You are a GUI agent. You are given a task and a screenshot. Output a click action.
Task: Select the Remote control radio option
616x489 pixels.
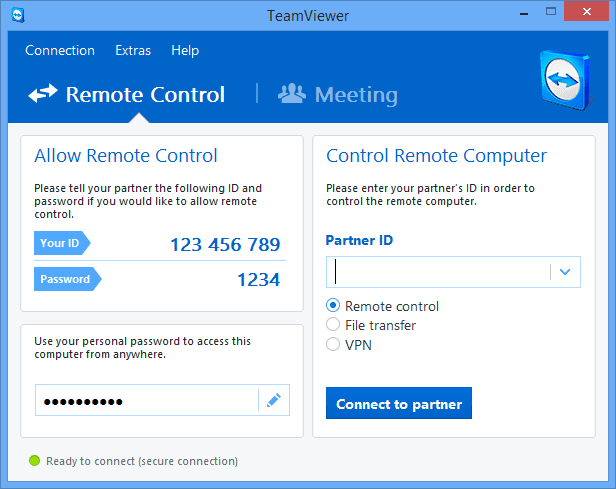[x=333, y=306]
